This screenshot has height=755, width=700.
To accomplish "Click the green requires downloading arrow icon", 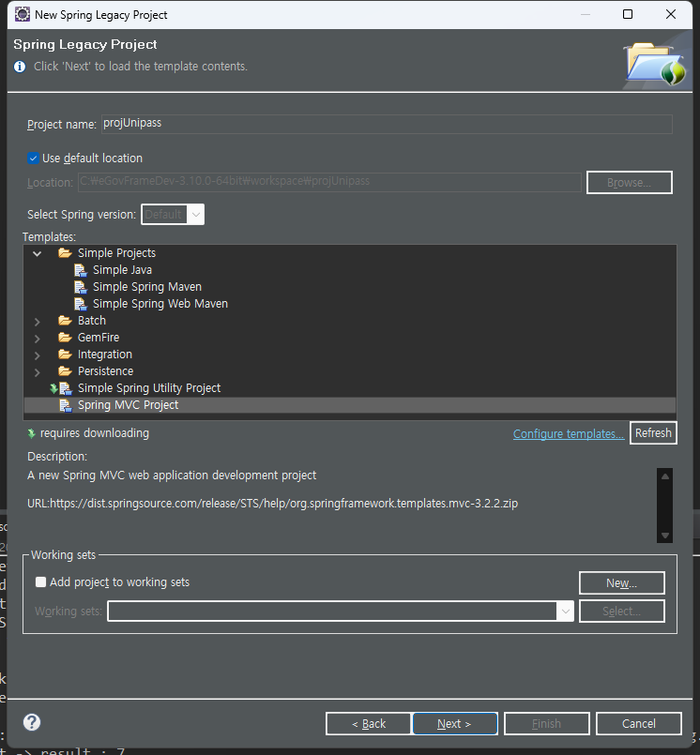I will (x=32, y=433).
